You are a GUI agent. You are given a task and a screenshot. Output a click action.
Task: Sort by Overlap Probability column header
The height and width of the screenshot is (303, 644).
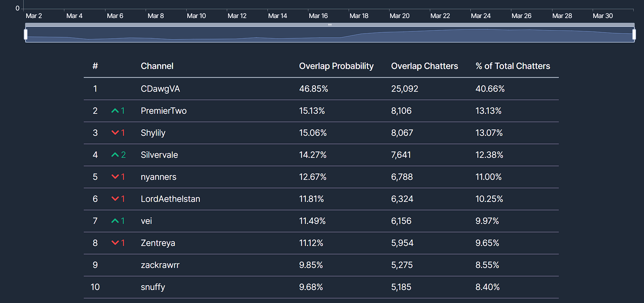point(336,66)
